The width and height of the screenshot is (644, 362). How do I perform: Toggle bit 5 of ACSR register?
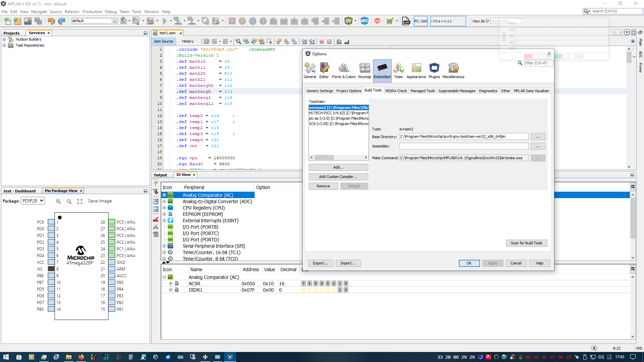tap(316, 284)
